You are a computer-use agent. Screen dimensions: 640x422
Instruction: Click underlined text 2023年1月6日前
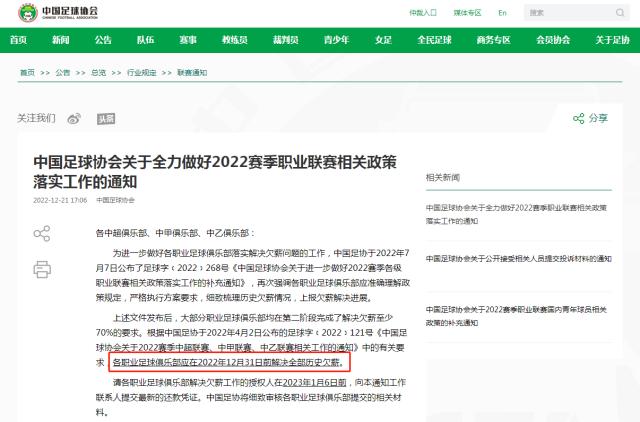coord(314,382)
